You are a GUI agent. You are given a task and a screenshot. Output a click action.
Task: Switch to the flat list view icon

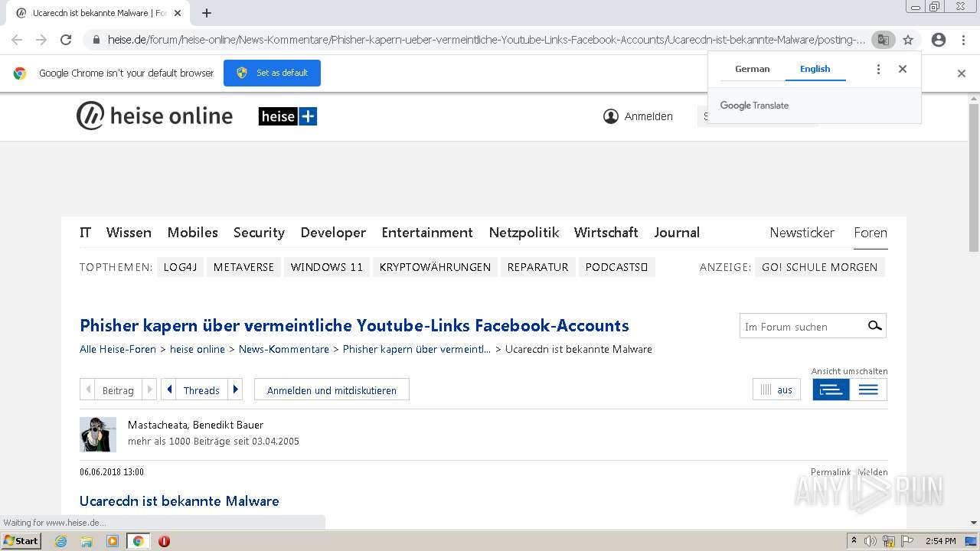(x=868, y=390)
